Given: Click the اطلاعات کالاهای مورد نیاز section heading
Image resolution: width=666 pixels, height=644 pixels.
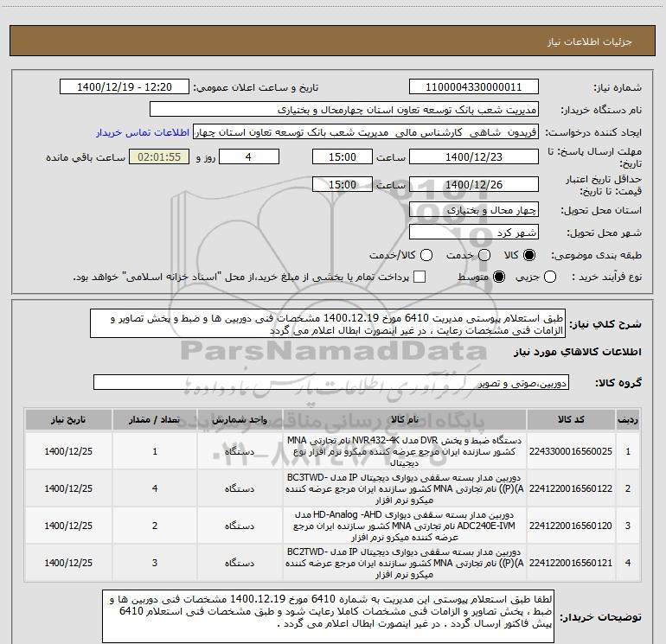Looking at the screenshot, I should [x=577, y=353].
